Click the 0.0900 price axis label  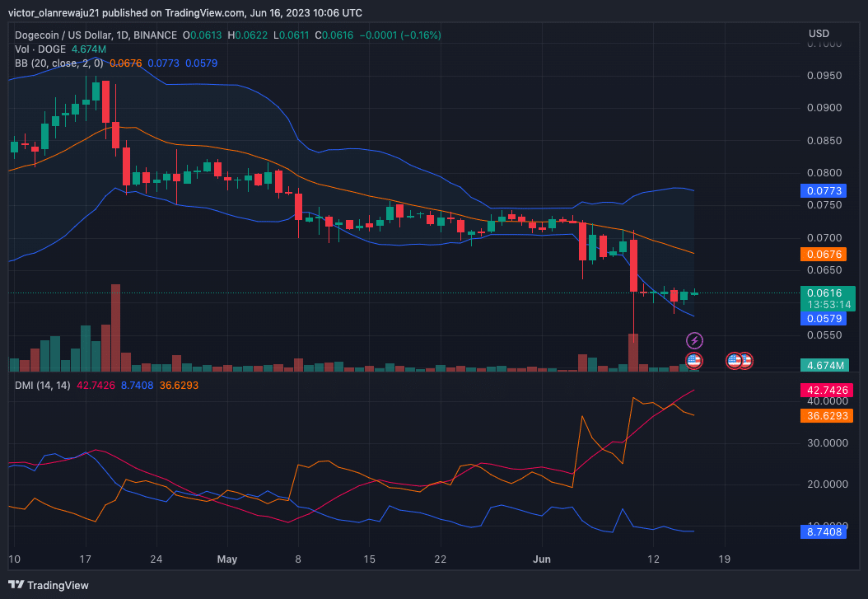(824, 108)
